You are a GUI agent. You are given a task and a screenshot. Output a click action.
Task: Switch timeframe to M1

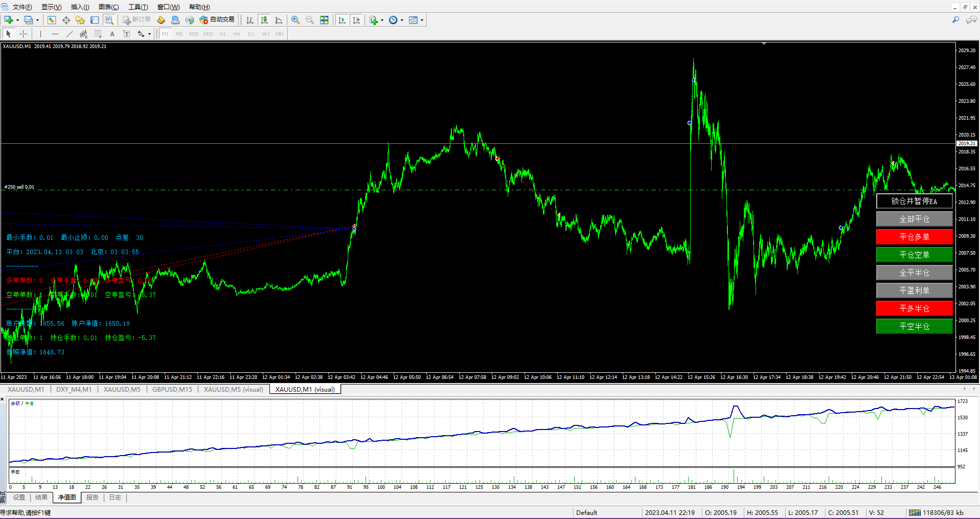click(x=165, y=34)
